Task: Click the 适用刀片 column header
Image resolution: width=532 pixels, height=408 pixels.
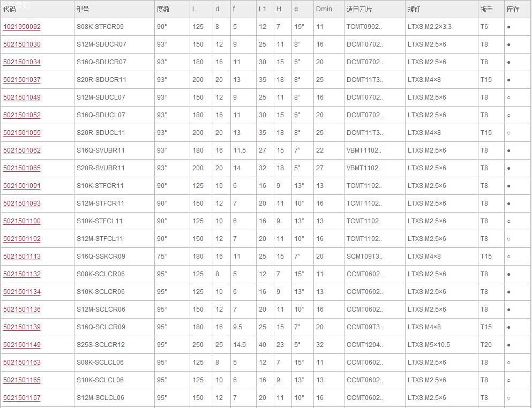Action: (359, 9)
